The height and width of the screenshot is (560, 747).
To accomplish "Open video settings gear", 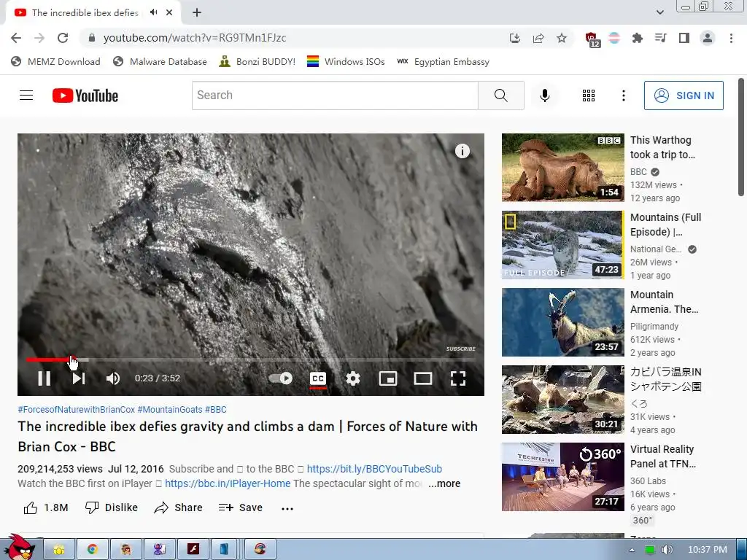I will click(x=352, y=378).
